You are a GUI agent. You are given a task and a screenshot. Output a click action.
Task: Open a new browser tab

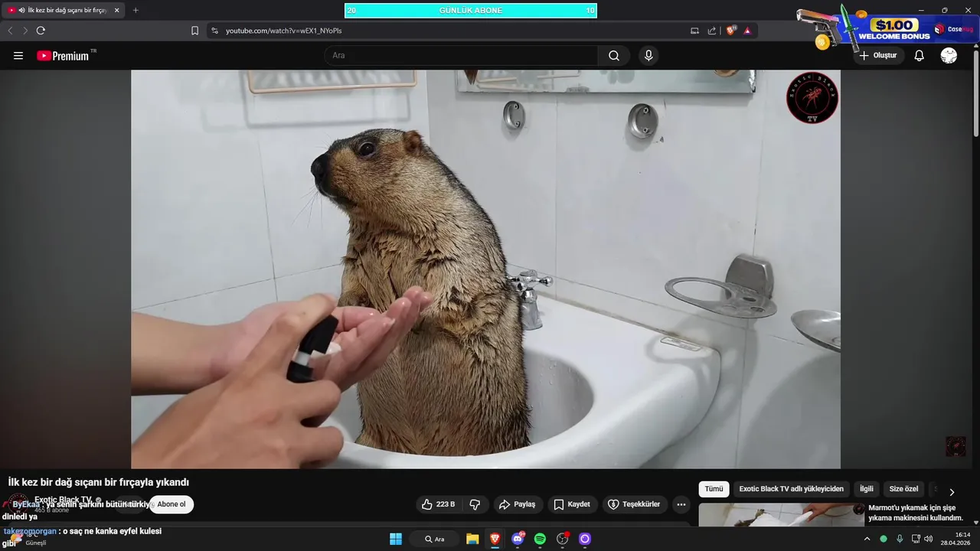(x=136, y=10)
